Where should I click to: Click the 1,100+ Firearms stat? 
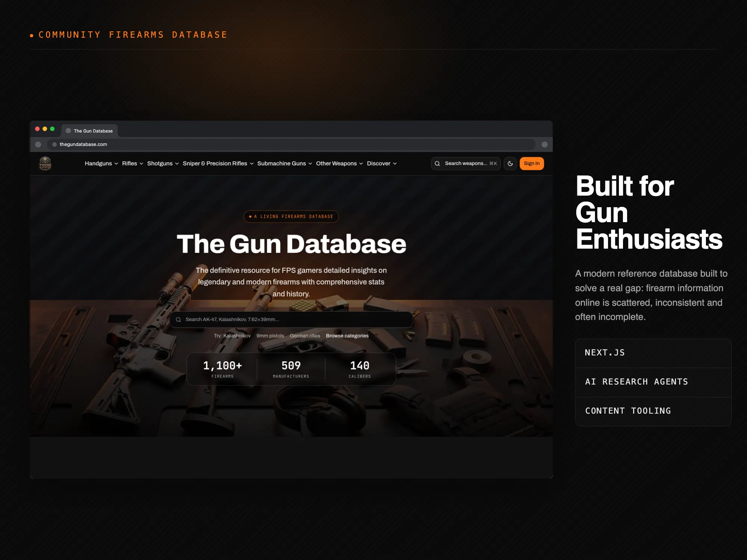(222, 369)
